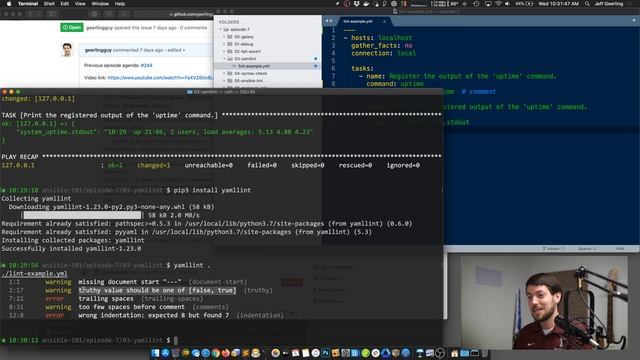Click the Jeff Geerling user menu
The height and width of the screenshot is (360, 640).
click(x=609, y=4)
